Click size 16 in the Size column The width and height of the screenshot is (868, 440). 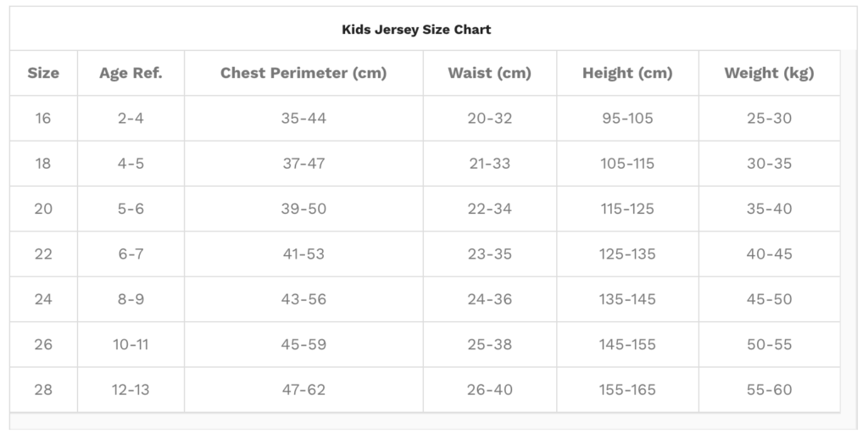pyautogui.click(x=43, y=119)
